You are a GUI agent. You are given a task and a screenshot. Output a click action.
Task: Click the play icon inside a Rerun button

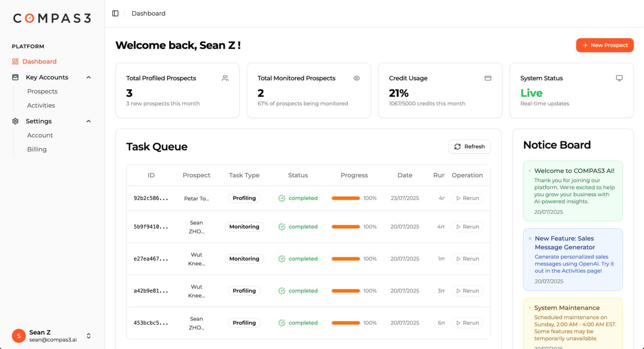click(459, 198)
